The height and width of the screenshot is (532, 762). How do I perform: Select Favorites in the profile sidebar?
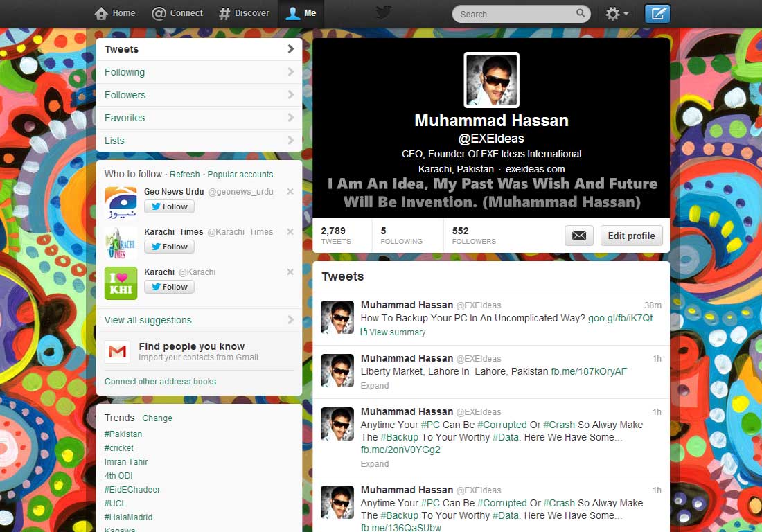[x=200, y=118]
